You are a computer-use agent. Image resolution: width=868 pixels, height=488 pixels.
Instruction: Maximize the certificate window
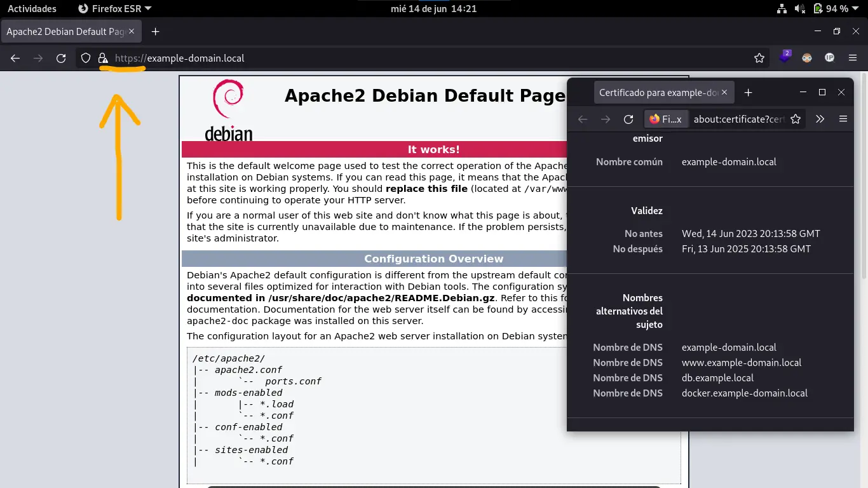822,92
